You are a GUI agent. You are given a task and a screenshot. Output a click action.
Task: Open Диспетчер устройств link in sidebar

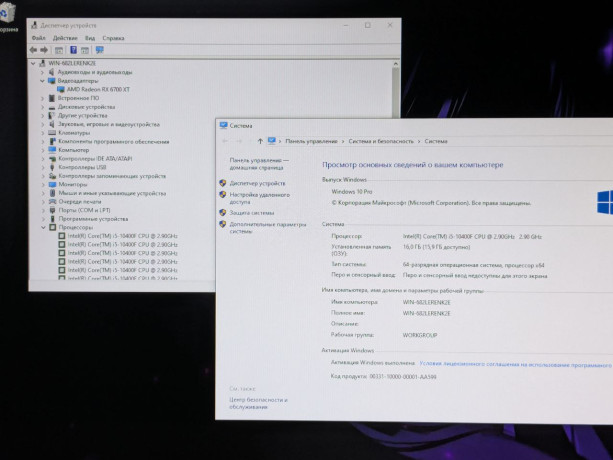pyautogui.click(x=257, y=183)
